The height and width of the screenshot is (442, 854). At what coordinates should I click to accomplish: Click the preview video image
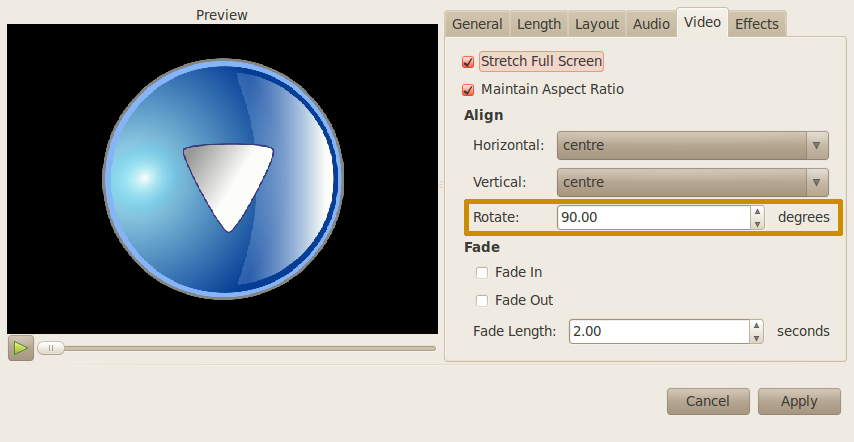(222, 179)
